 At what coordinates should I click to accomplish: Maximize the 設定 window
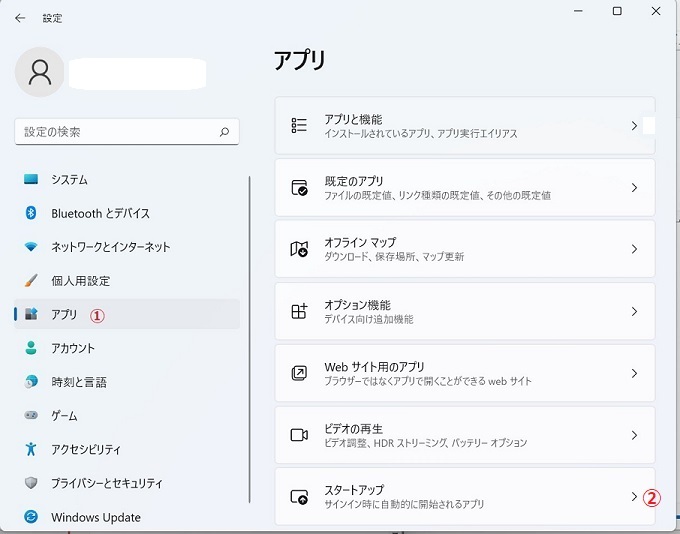617,11
